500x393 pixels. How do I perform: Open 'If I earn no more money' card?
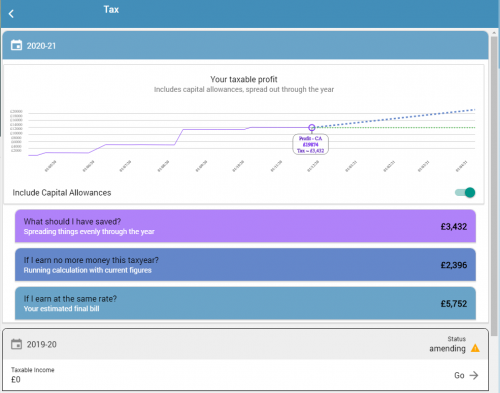pyautogui.click(x=245, y=265)
